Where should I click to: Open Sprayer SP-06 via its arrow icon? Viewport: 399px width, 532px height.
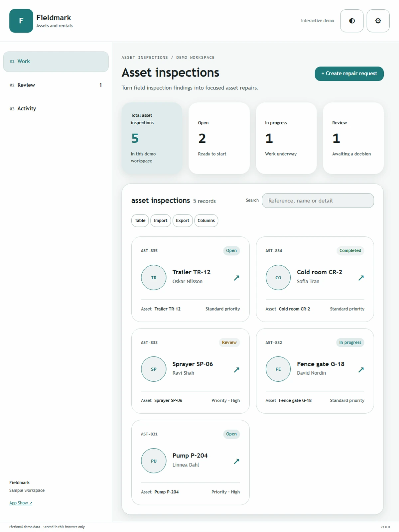(236, 369)
